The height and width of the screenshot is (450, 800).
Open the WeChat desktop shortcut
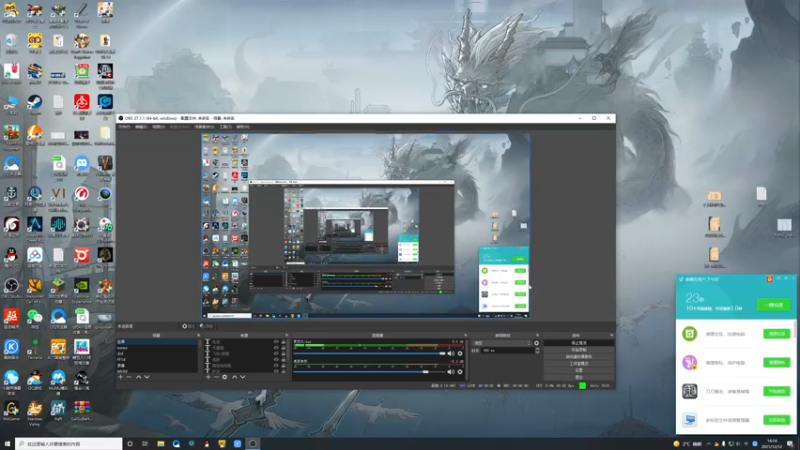pyautogui.click(x=34, y=319)
